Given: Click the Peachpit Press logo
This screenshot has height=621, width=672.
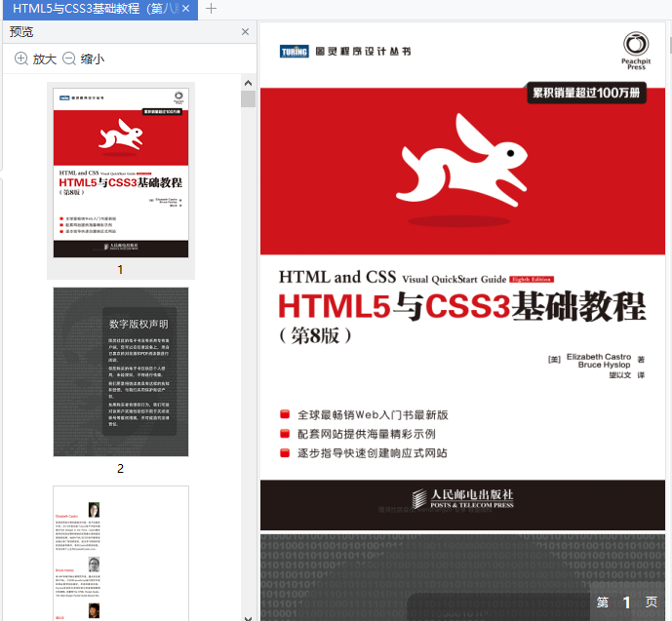Looking at the screenshot, I should [x=636, y=51].
